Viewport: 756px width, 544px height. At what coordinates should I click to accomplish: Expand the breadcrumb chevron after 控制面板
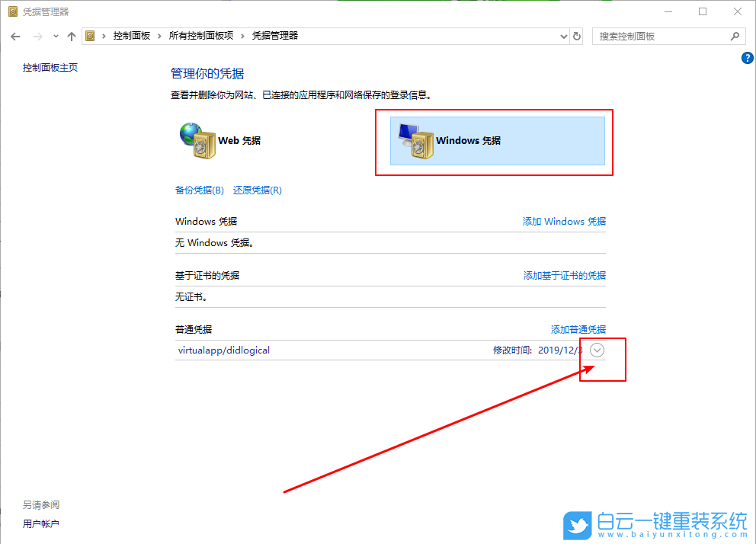coord(161,36)
